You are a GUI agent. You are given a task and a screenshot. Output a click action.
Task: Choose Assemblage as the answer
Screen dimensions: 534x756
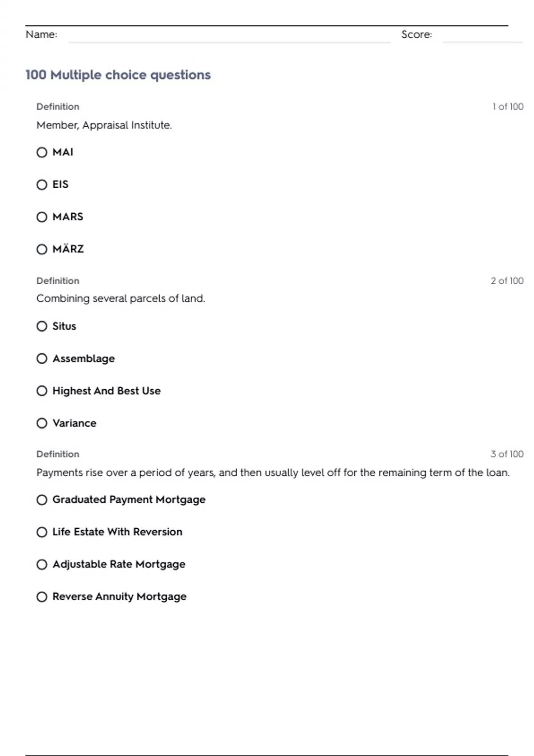pos(42,358)
